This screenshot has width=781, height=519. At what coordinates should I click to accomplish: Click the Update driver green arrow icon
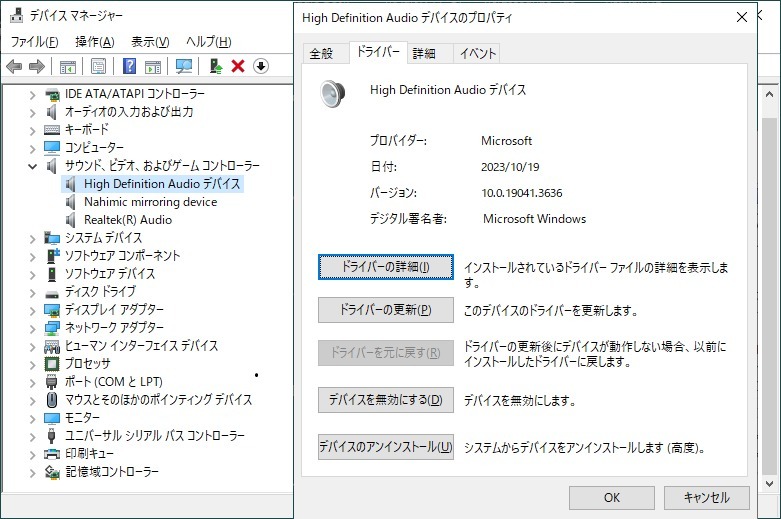(x=216, y=66)
